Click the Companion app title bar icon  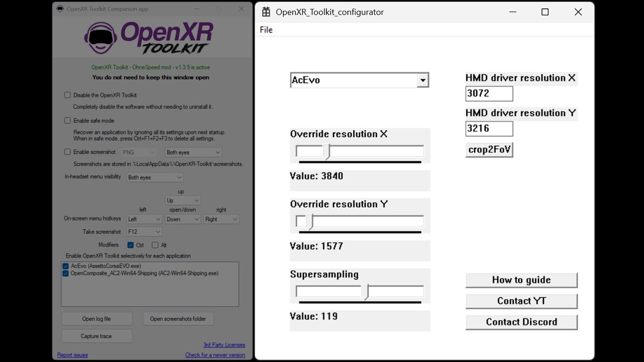[x=60, y=9]
